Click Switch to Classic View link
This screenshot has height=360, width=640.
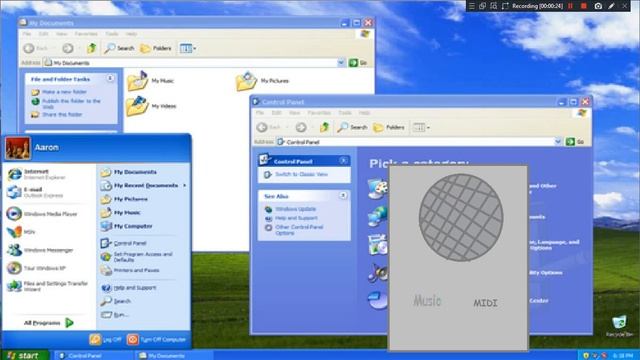click(301, 174)
